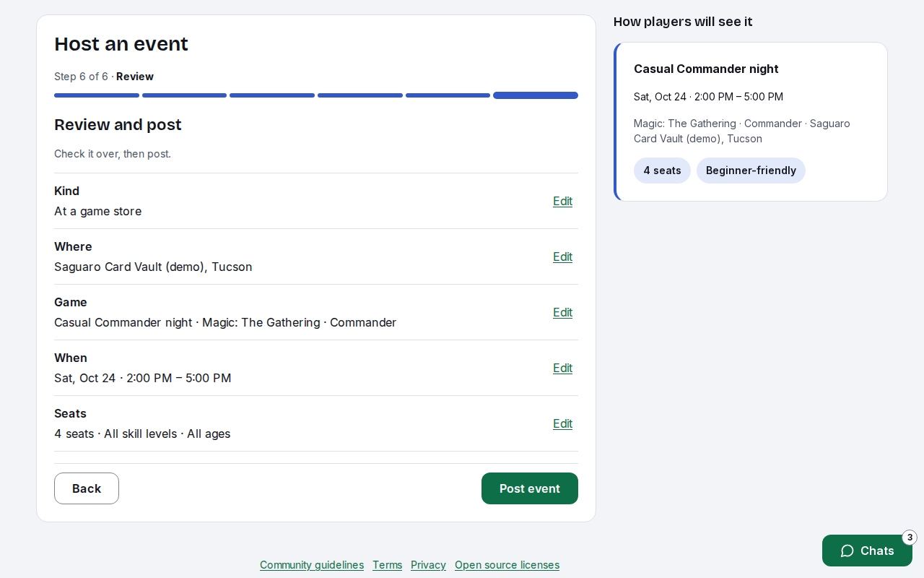
Task: Open the Chats panel
Action: point(867,551)
